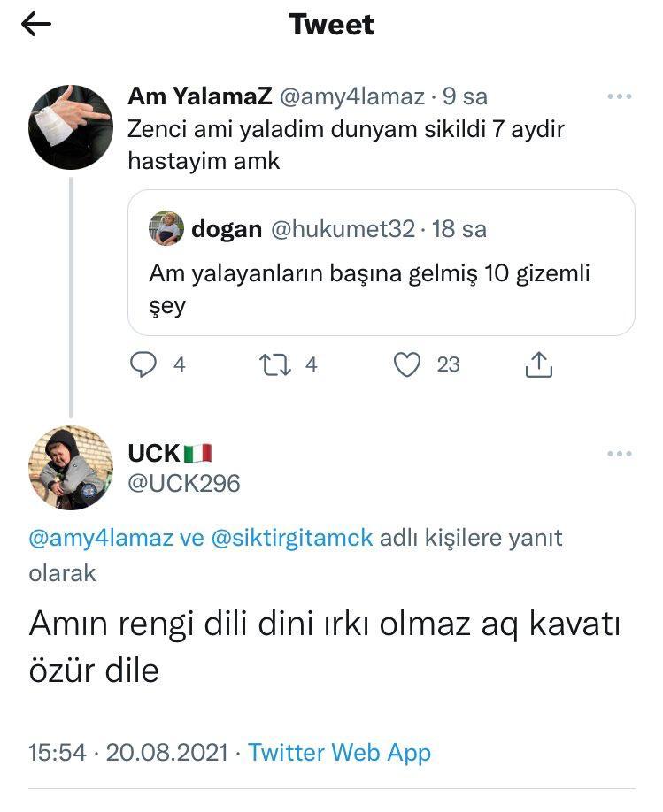
Task: Tap the back arrow icon
Action: 36,26
